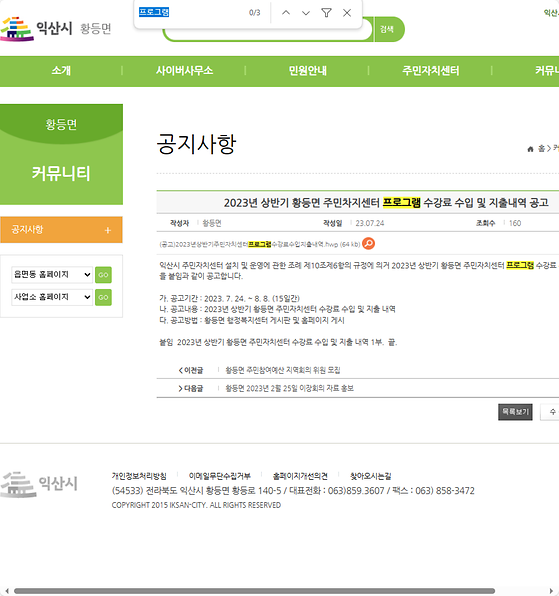Open next post 황등면 2023년 2월 25일 이장회의

point(290,388)
